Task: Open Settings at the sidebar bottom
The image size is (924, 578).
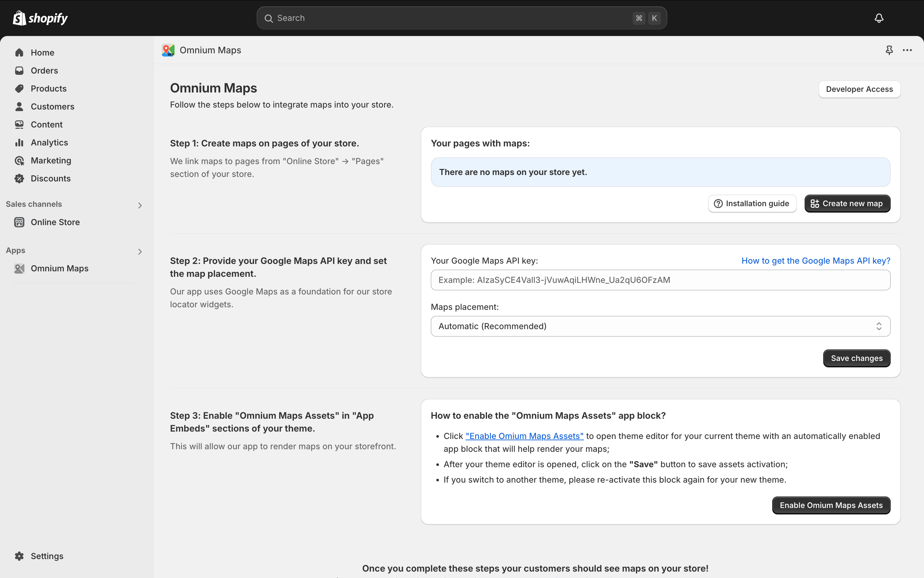Action: point(47,556)
